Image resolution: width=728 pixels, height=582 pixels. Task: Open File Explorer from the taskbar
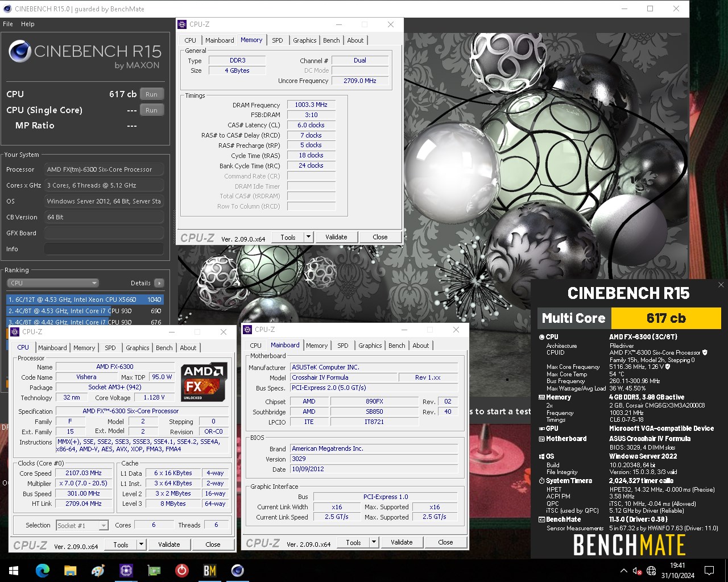tap(70, 570)
